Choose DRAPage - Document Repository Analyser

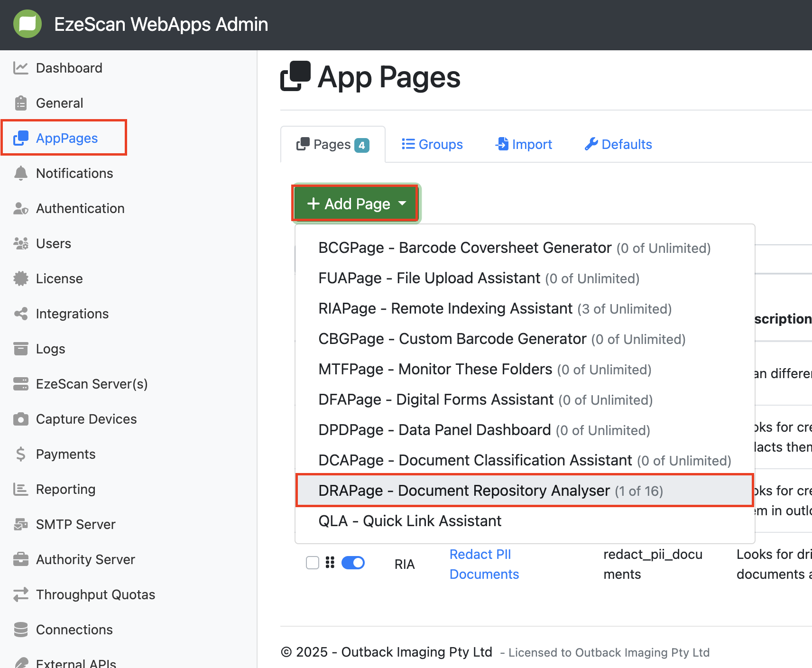[490, 491]
